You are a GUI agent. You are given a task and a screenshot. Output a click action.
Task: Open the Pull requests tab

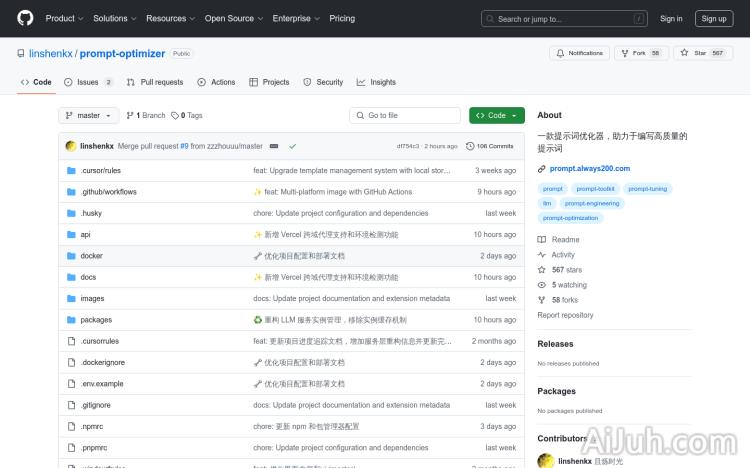(155, 82)
